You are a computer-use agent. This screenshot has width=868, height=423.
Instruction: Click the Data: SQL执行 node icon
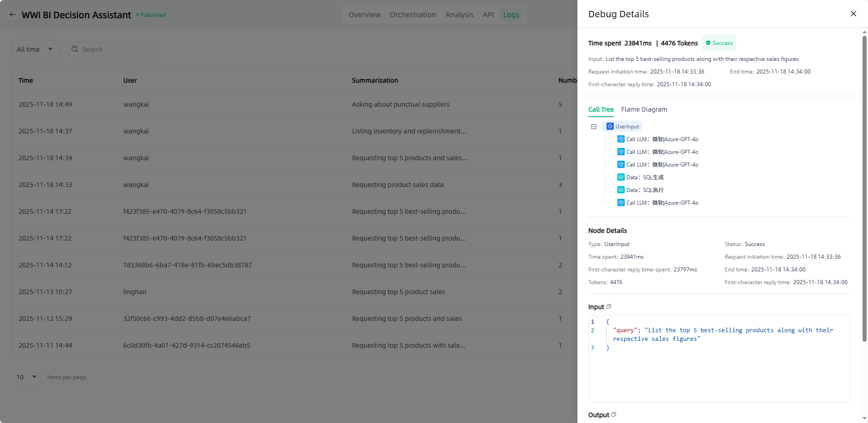point(621,190)
